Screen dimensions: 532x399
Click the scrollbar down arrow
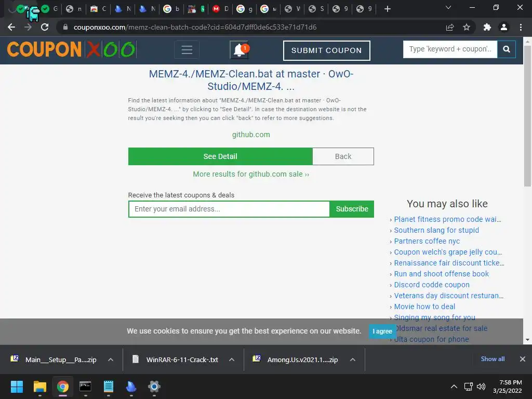point(527,340)
